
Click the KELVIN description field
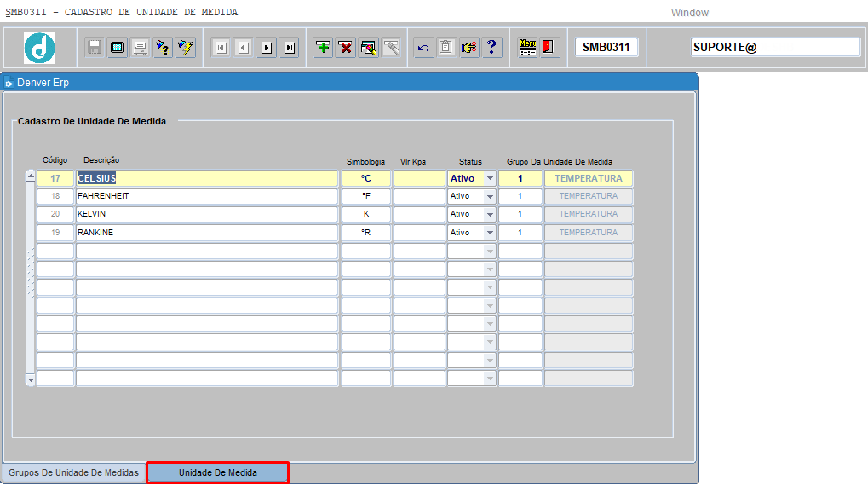coord(206,214)
